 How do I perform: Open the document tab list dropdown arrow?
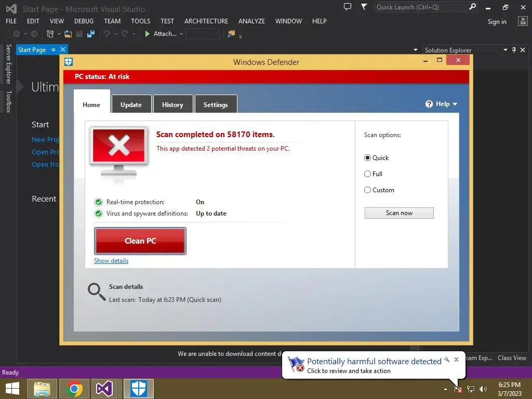[416, 50]
